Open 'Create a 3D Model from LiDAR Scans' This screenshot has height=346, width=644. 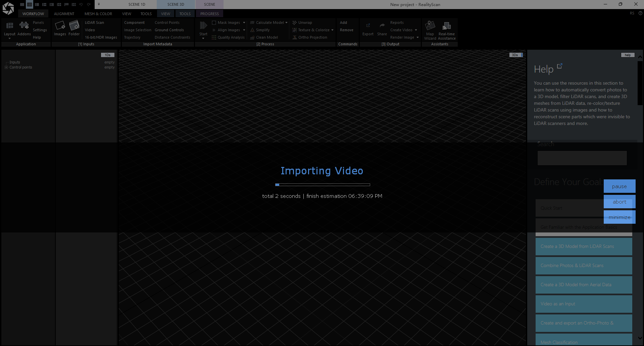[x=584, y=246]
